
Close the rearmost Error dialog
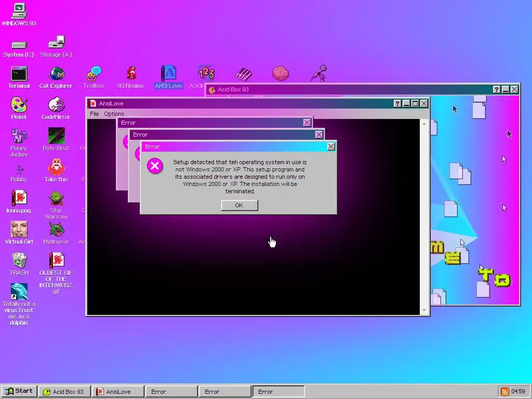[307, 123]
